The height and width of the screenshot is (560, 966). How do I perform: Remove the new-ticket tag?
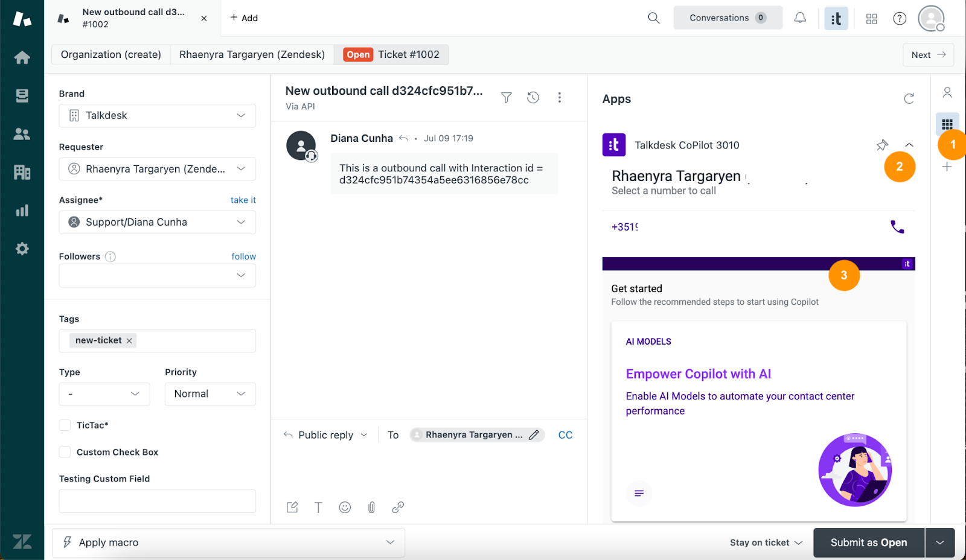tap(129, 341)
